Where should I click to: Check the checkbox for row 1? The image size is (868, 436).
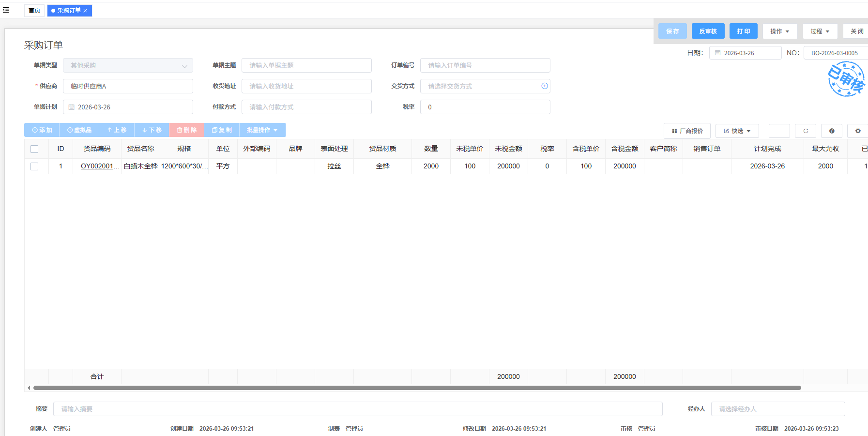point(34,166)
